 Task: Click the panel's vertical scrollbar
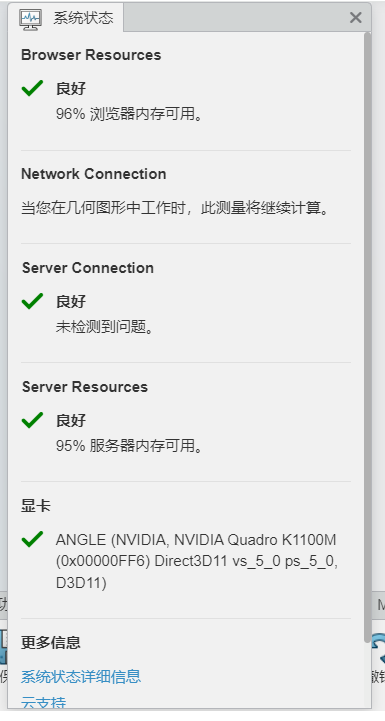(367, 338)
